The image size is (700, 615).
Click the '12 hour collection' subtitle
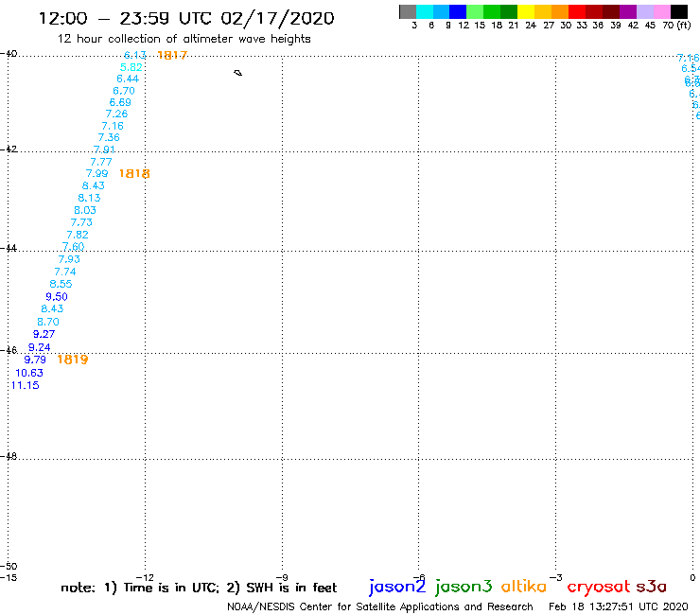(x=184, y=39)
